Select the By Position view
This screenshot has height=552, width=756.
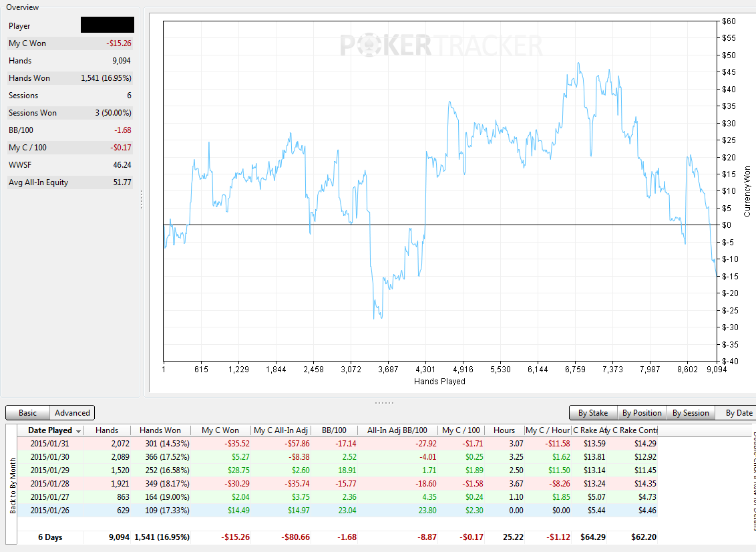(642, 413)
